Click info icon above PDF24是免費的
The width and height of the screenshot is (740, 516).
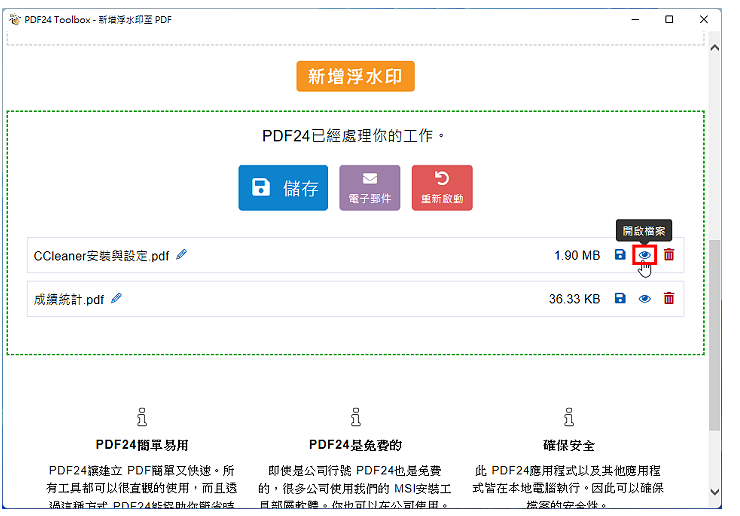pyautogui.click(x=356, y=417)
